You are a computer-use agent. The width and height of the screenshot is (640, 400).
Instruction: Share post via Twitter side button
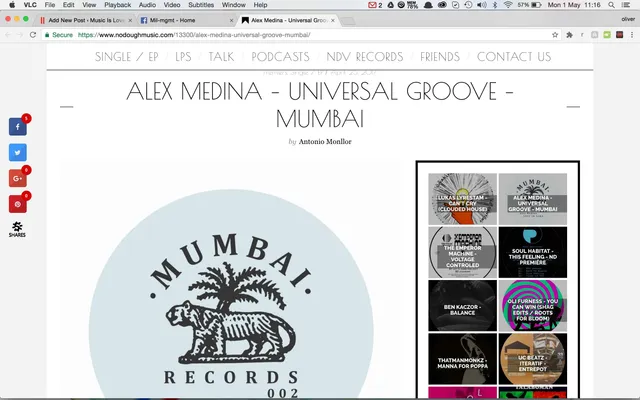point(18,153)
